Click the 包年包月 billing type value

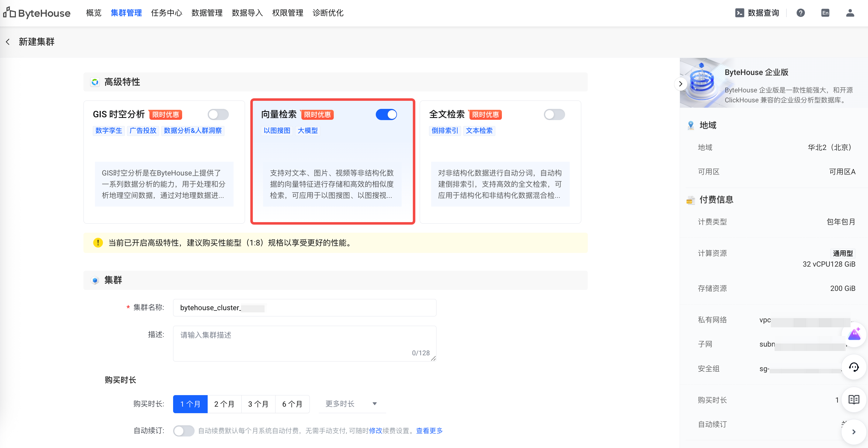tap(841, 222)
